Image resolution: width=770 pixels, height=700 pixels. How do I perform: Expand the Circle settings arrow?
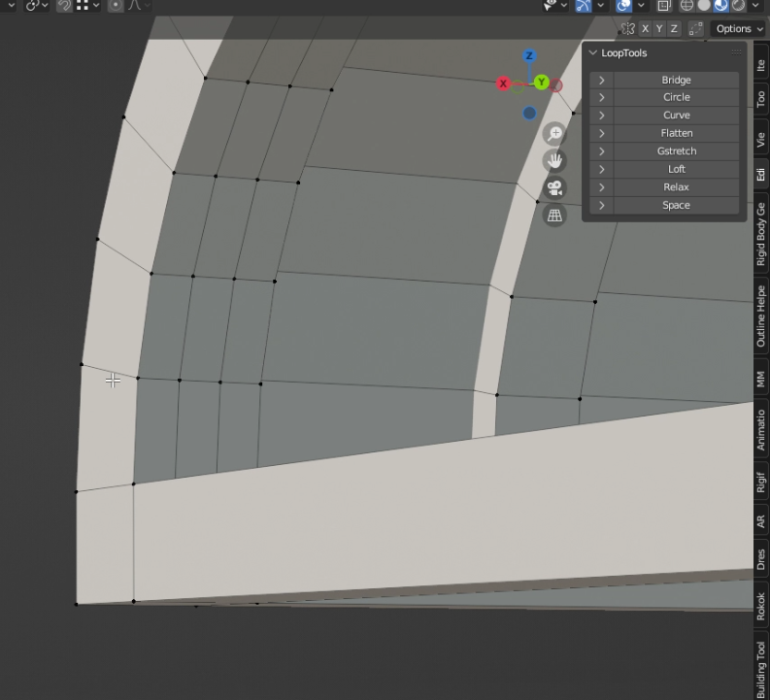click(x=602, y=97)
